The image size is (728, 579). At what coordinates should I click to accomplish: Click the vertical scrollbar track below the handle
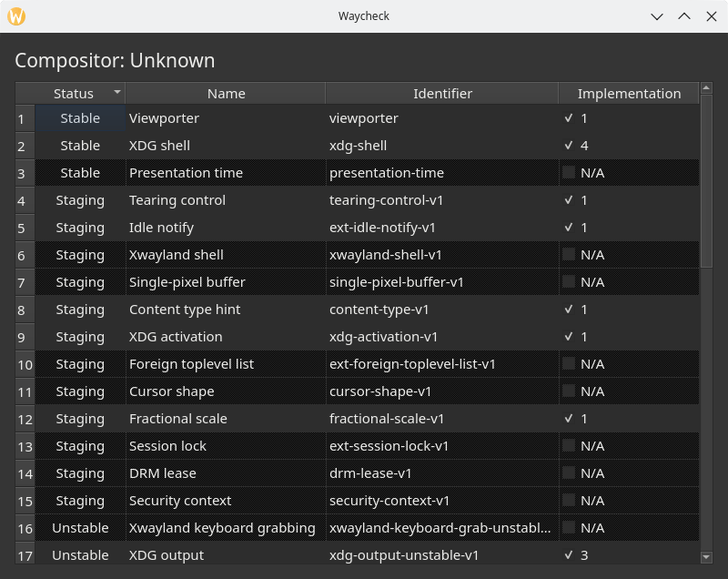[706, 410]
